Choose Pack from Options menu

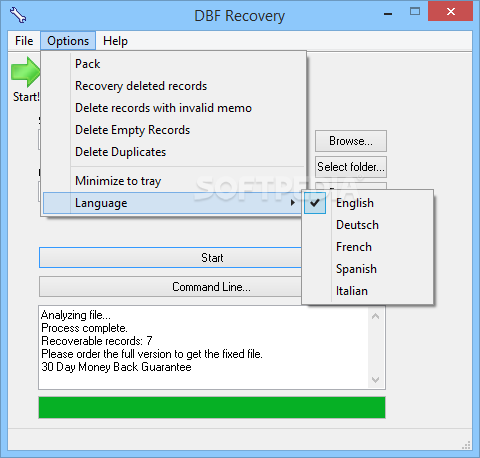pos(173,64)
